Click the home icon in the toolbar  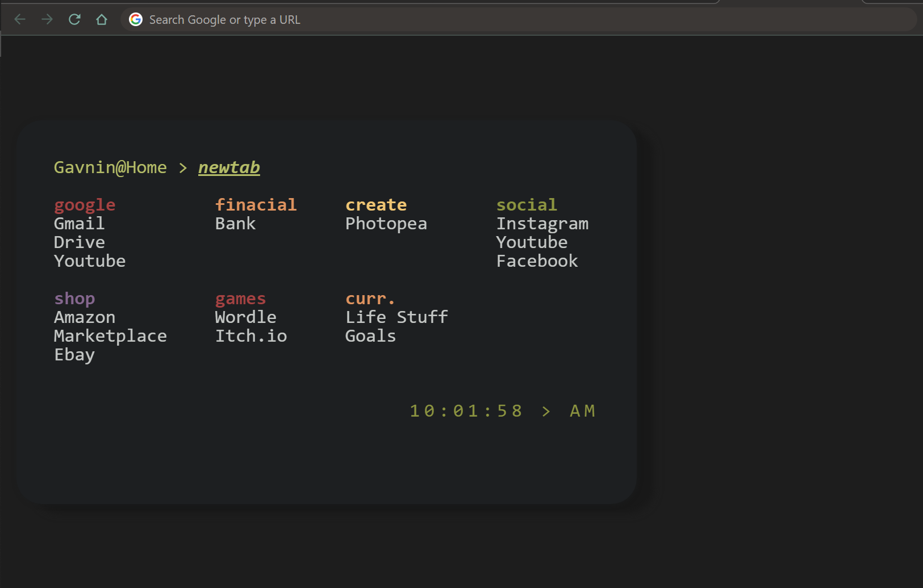(x=102, y=19)
